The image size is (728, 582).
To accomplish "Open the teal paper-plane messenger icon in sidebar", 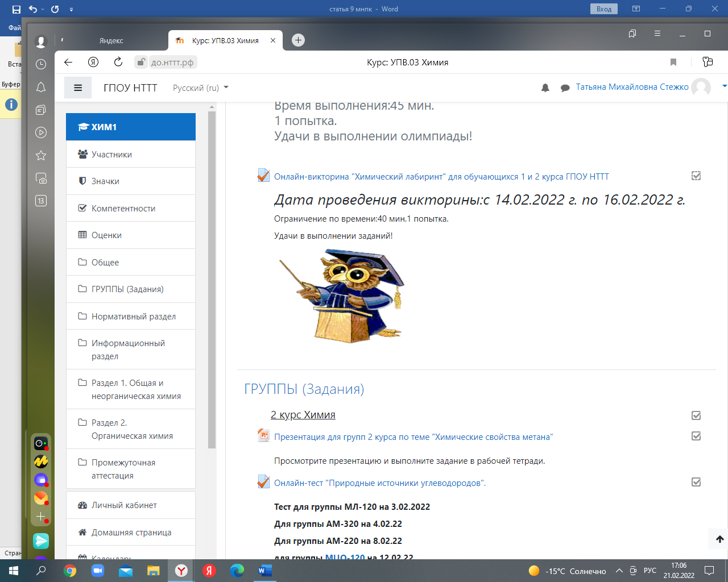I will (41, 541).
